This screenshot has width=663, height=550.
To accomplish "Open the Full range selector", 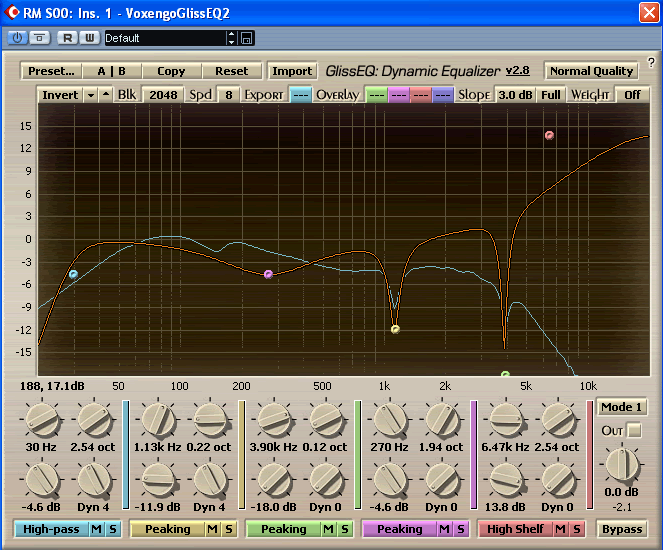I will 551,95.
